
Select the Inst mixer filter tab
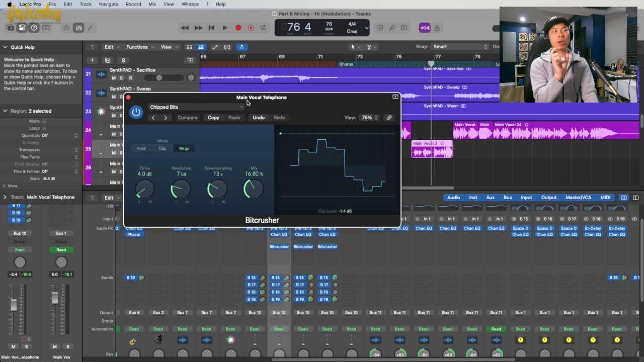pos(473,198)
